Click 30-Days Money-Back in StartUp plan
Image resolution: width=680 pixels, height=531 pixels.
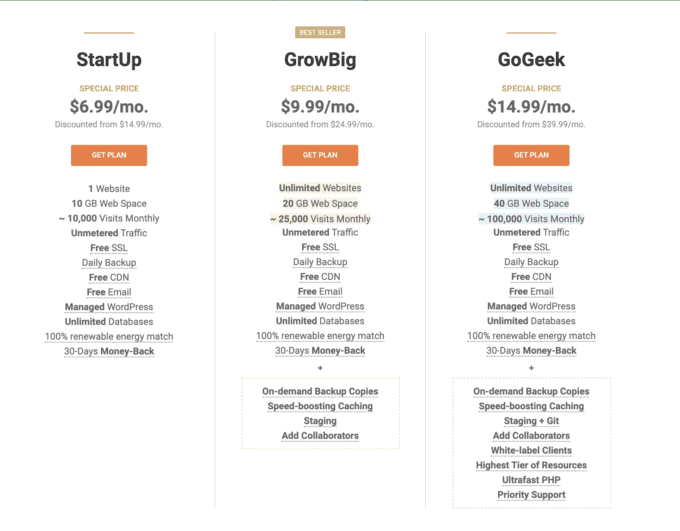[109, 351]
